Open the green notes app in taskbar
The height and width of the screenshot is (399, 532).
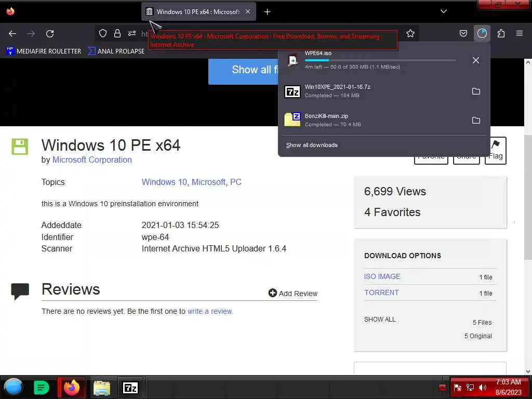click(42, 388)
